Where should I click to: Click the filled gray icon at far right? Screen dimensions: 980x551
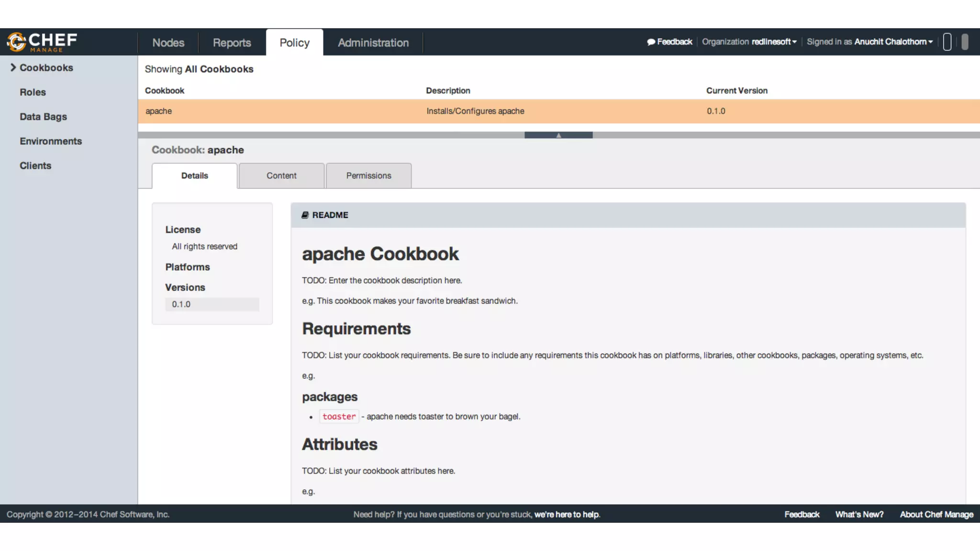[965, 42]
